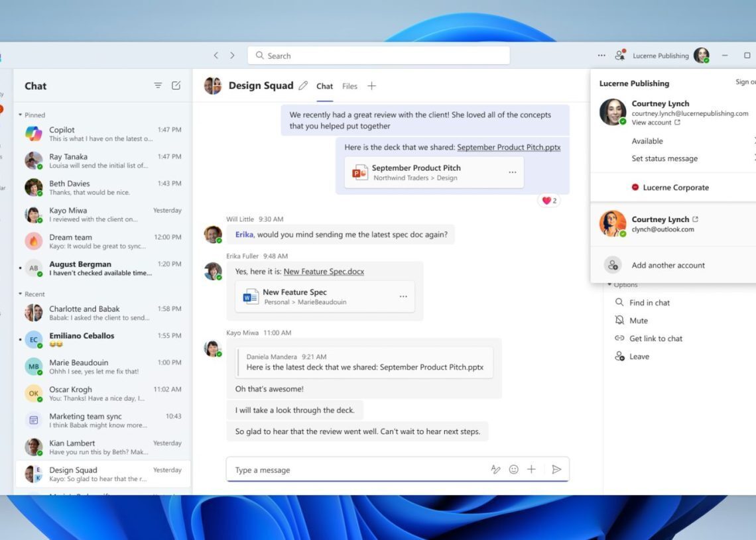Open the people activity icon beside Lucerne Publishing
This screenshot has width=756, height=540.
pos(620,55)
